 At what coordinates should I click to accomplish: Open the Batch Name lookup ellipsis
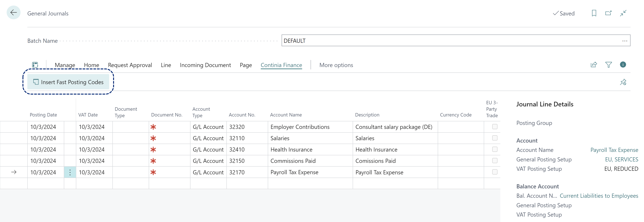pyautogui.click(x=625, y=41)
